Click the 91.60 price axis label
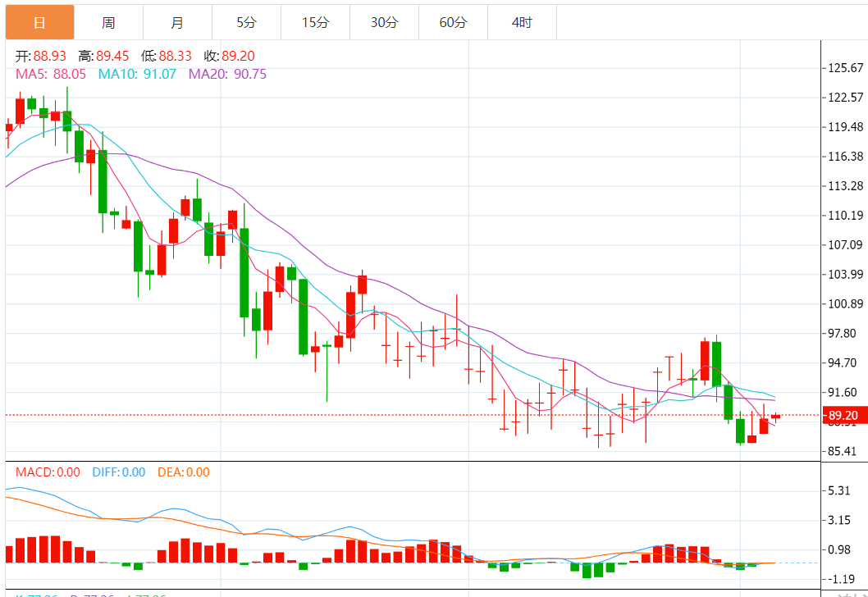 [842, 392]
